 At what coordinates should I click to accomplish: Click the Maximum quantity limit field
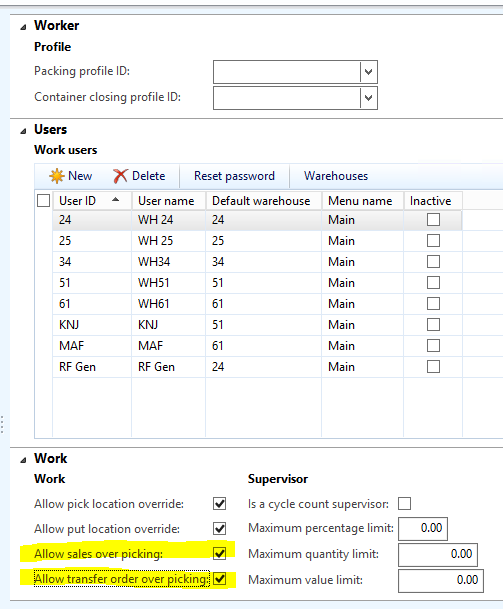point(438,554)
